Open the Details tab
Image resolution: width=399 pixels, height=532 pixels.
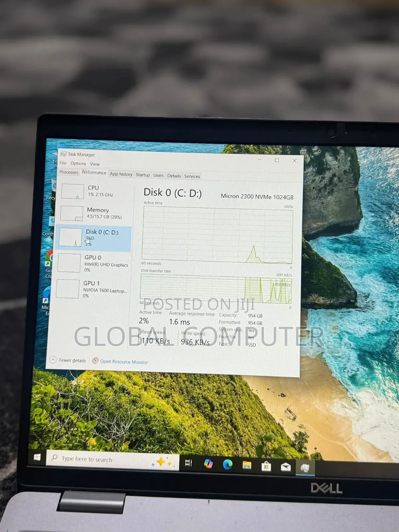click(x=174, y=176)
